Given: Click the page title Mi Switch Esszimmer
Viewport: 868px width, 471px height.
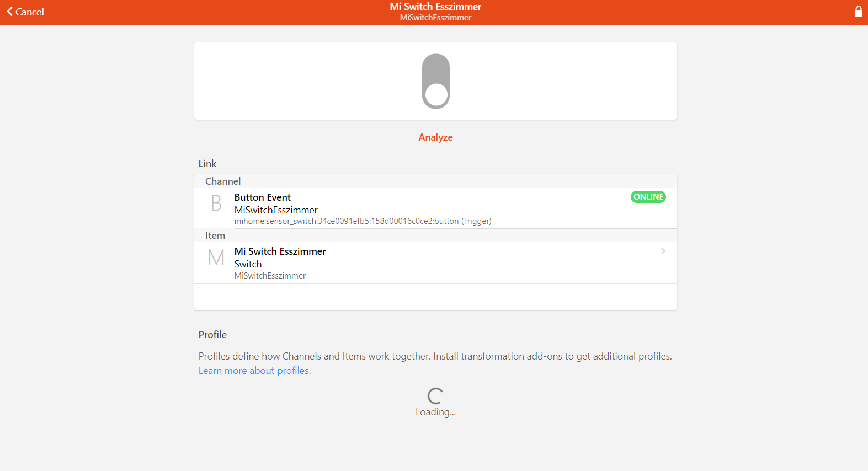Looking at the screenshot, I should [435, 7].
